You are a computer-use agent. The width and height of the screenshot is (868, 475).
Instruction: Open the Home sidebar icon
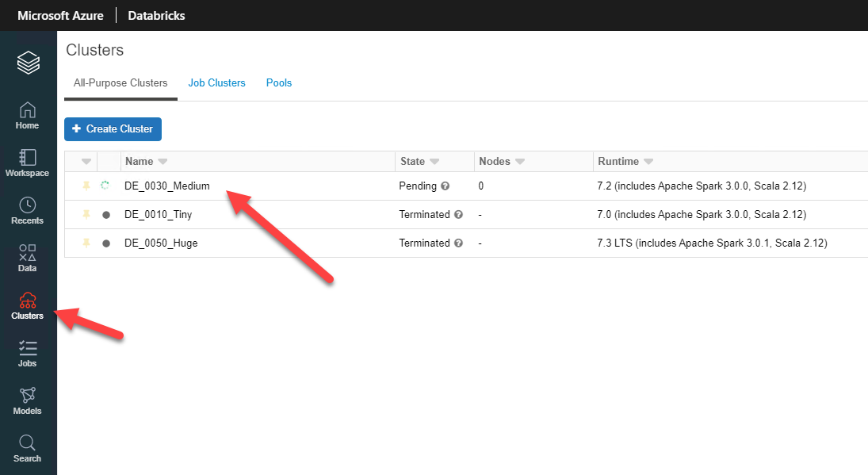click(x=27, y=115)
